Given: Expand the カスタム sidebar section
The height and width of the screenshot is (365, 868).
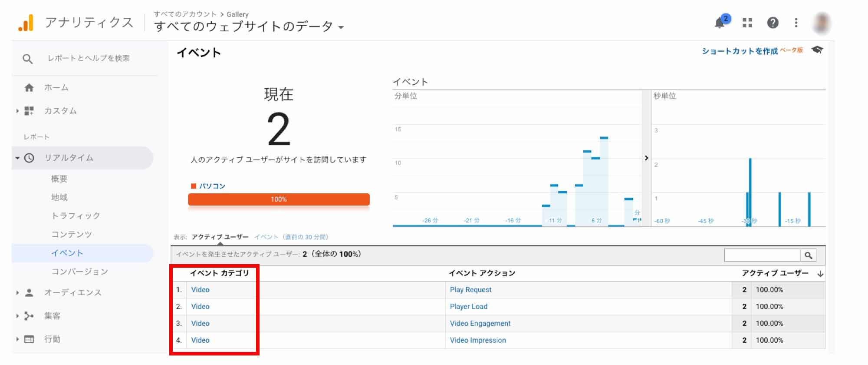Looking at the screenshot, I should pos(60,111).
